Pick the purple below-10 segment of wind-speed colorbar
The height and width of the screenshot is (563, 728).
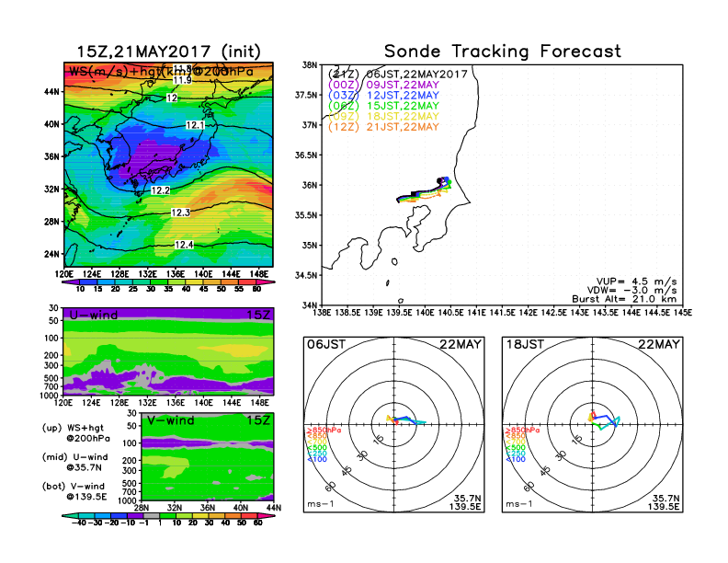(71, 282)
